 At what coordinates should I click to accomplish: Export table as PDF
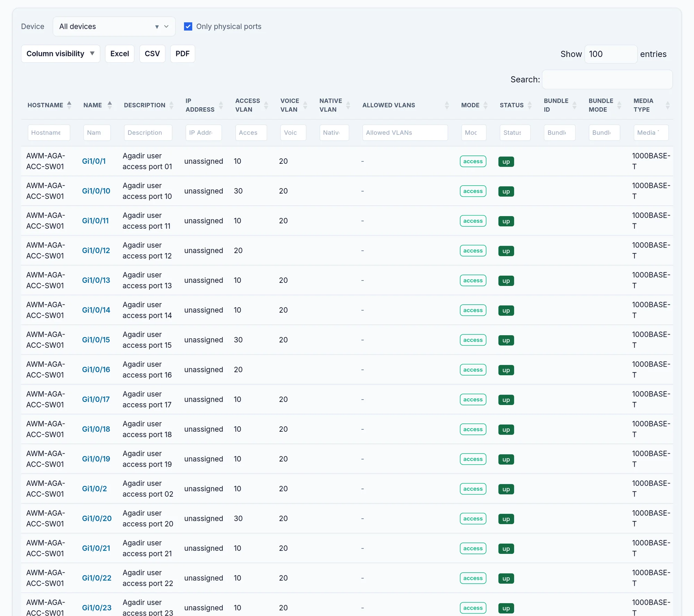(183, 54)
